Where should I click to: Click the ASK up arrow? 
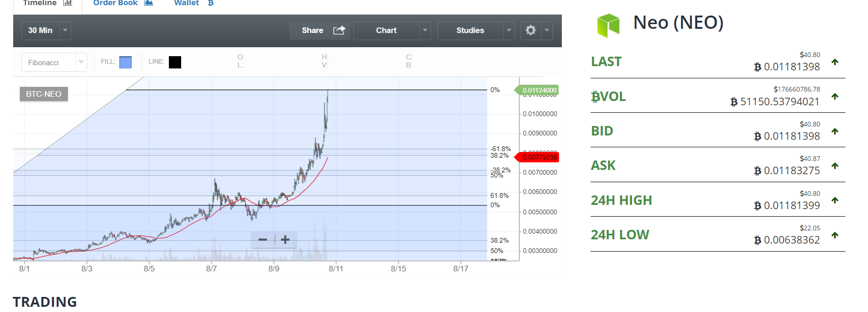(835, 166)
